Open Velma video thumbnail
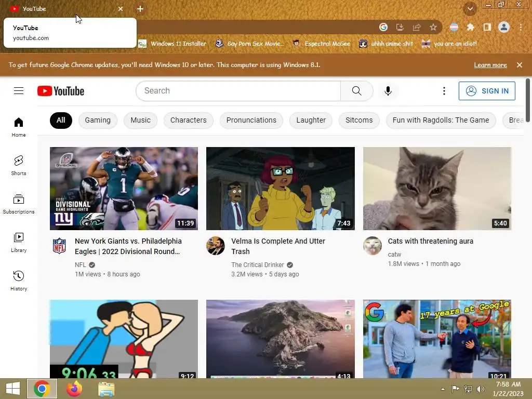This screenshot has width=532, height=399. (281, 188)
